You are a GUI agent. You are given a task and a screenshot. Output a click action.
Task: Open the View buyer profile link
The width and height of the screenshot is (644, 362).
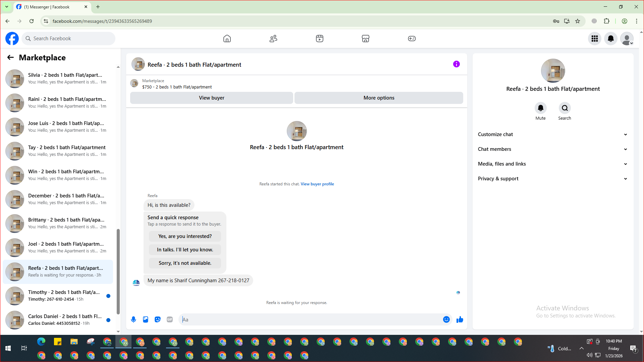317,184
